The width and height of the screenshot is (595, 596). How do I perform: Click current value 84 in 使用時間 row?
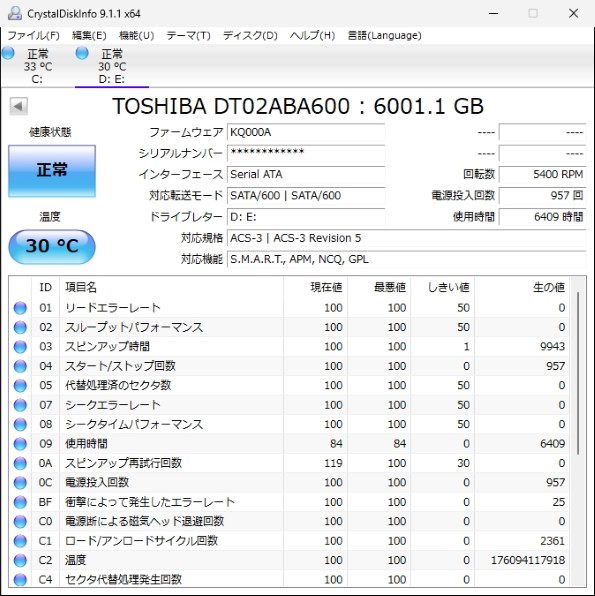(x=336, y=444)
